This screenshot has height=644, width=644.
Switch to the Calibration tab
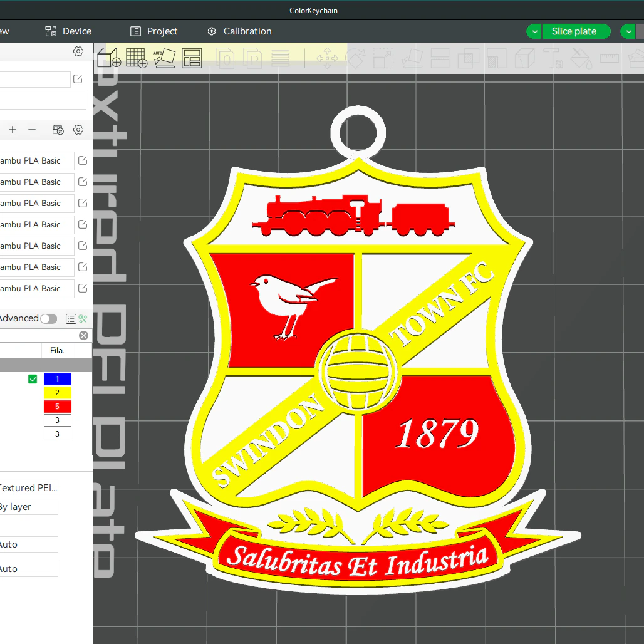tap(239, 31)
